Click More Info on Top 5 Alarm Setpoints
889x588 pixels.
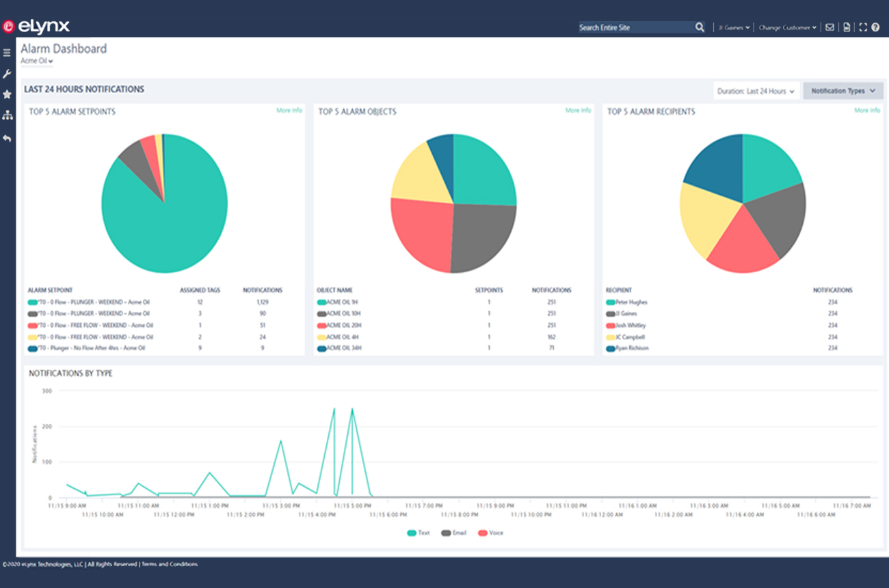pyautogui.click(x=289, y=110)
